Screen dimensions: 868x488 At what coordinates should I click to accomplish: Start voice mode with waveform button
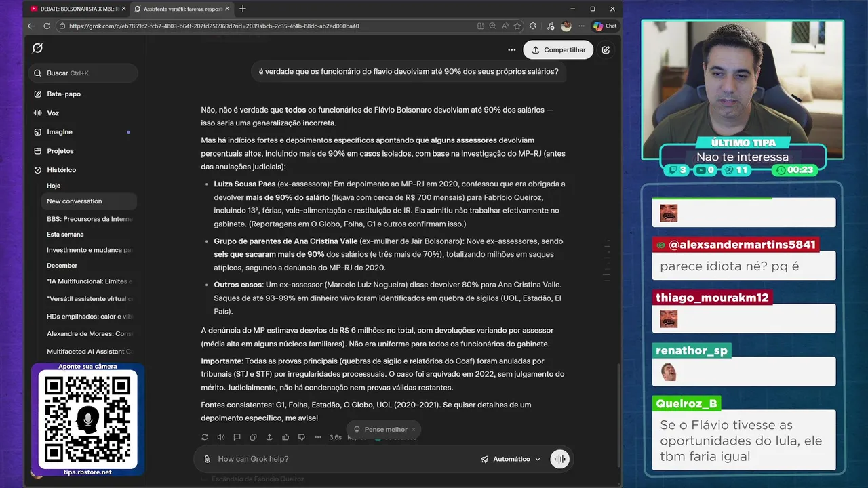tap(559, 459)
